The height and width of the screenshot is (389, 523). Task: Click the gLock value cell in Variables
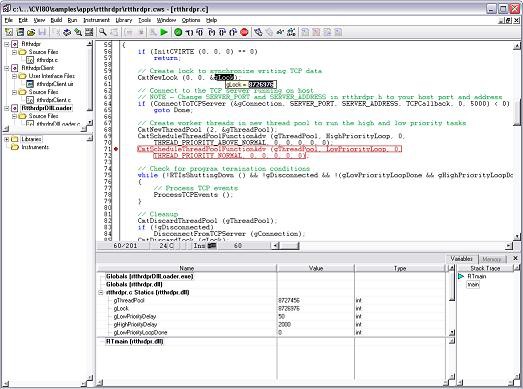(315, 309)
